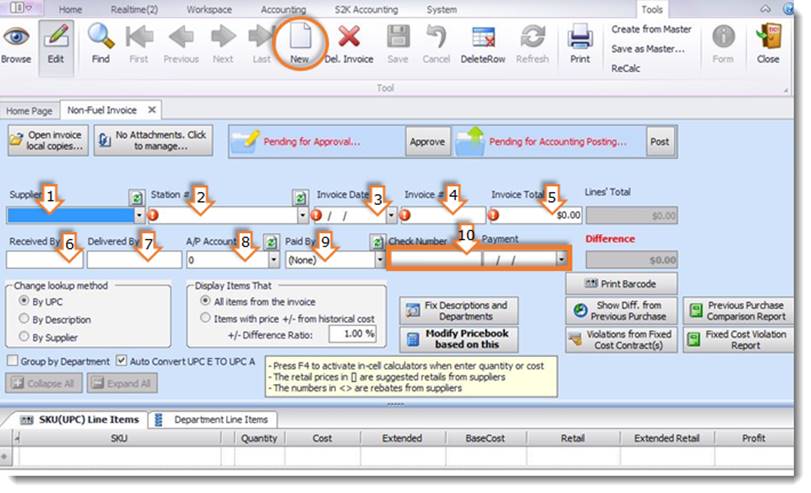This screenshot has width=811, height=493.
Task: Click the Check Number input field
Action: (x=434, y=259)
